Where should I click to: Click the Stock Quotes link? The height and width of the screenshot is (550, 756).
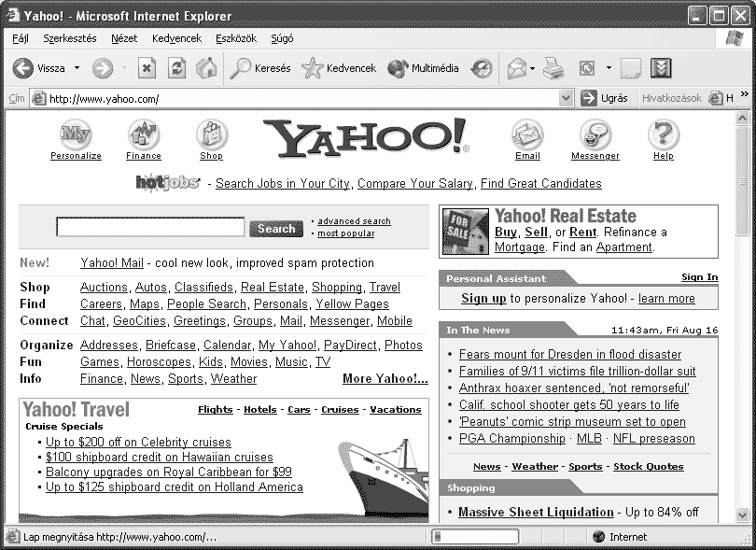(649, 467)
